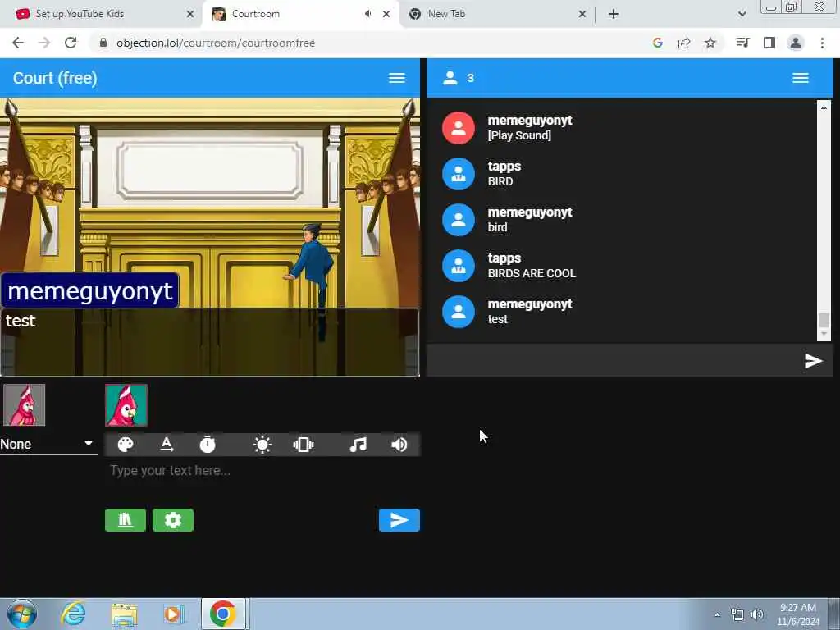
Task: Show hidden system tray icons
Action: [717, 614]
